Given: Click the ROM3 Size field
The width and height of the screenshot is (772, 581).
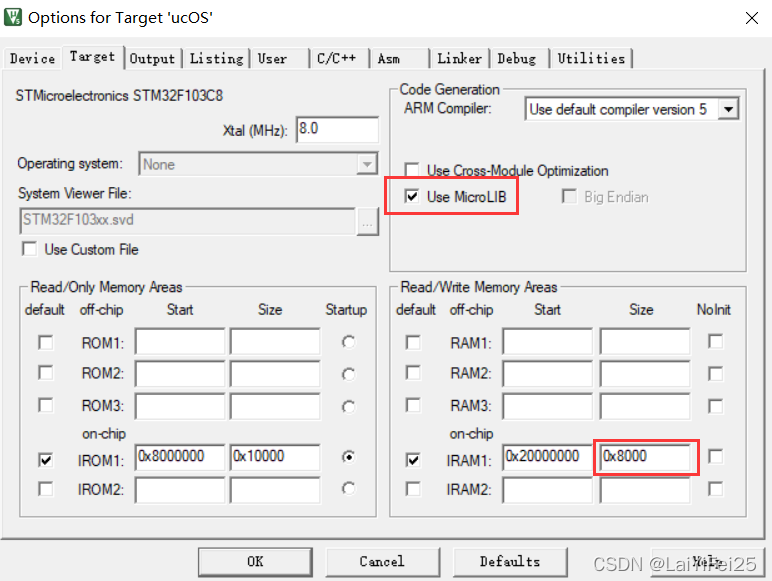Looking at the screenshot, I should (x=275, y=406).
